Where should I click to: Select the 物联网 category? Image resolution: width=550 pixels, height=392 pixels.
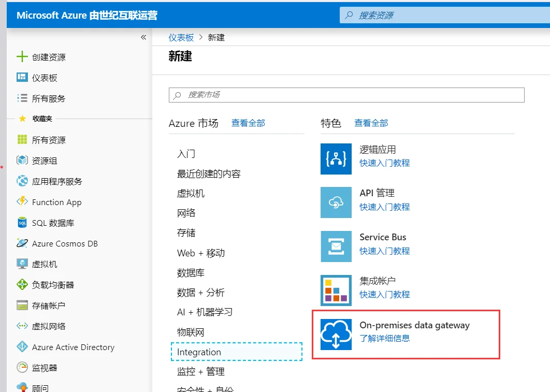coord(191,332)
